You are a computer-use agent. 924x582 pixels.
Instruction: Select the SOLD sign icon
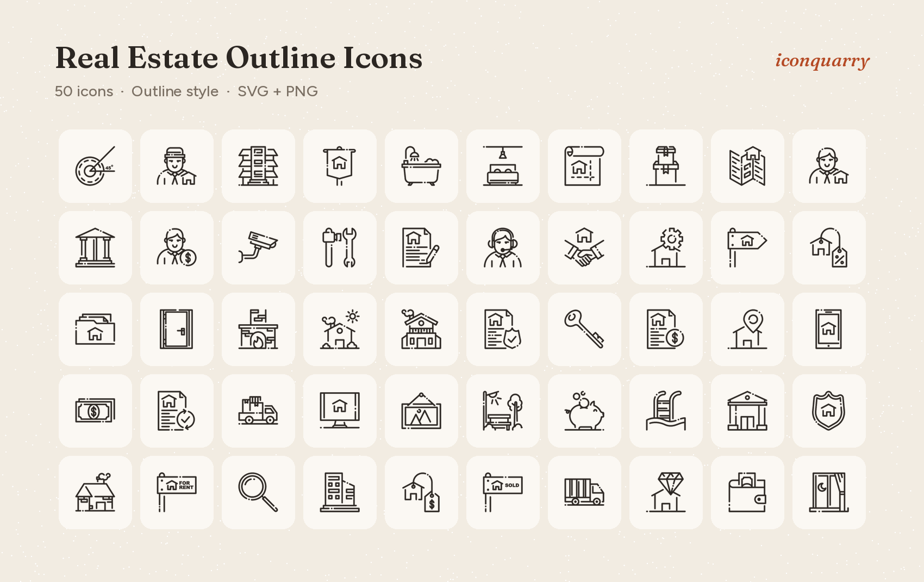point(503,492)
